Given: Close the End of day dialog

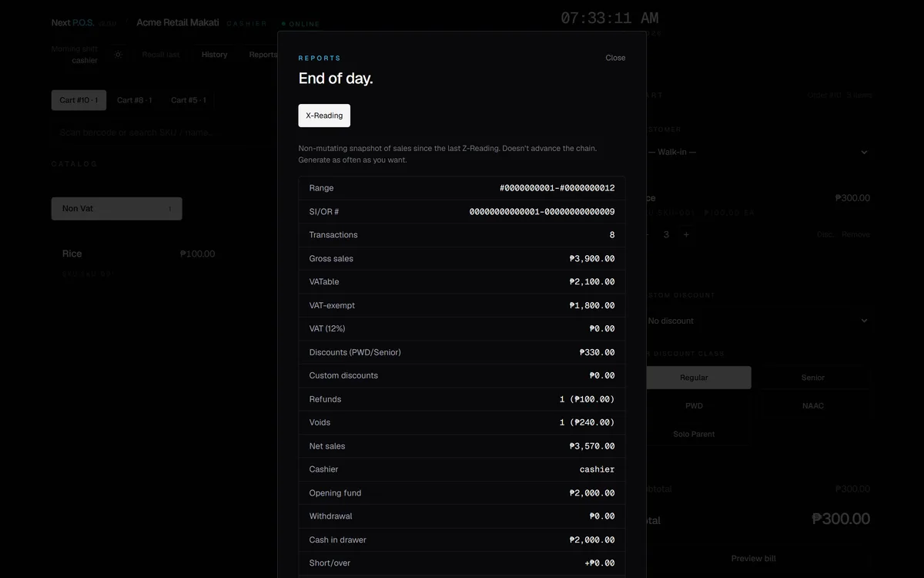Looking at the screenshot, I should (615, 58).
